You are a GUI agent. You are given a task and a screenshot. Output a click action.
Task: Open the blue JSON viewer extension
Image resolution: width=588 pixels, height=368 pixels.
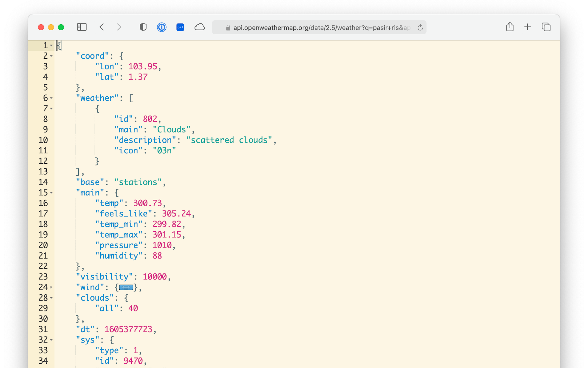click(180, 27)
